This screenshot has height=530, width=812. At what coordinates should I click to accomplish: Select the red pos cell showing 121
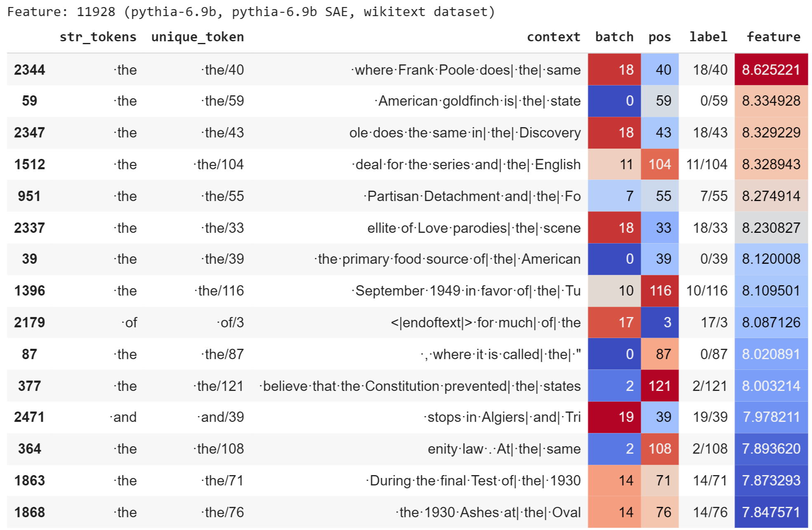(x=659, y=386)
